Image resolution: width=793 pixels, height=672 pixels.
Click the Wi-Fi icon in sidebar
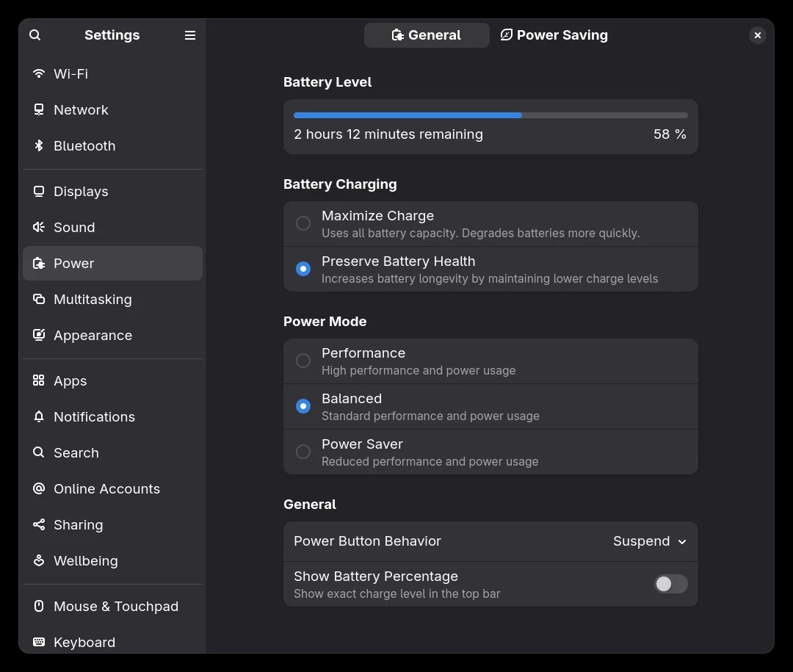(39, 73)
